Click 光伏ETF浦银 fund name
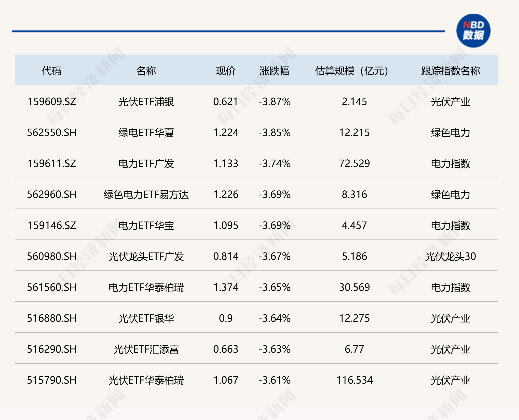519x420 pixels. (x=146, y=102)
